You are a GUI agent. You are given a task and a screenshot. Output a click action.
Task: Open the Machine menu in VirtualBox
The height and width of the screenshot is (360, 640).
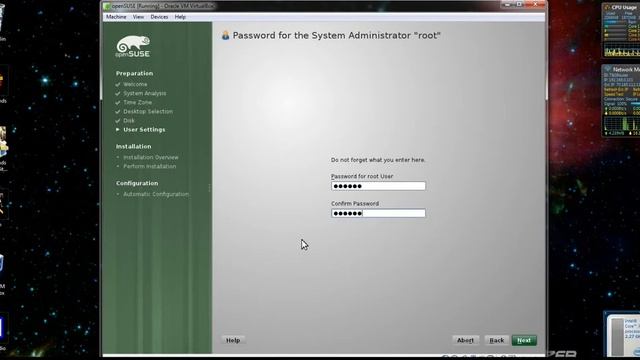pos(116,17)
